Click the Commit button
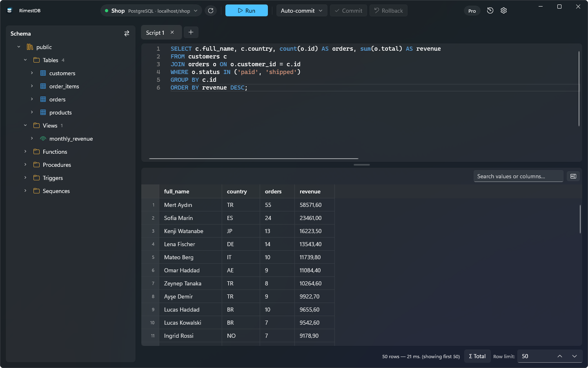The width and height of the screenshot is (588, 368). [348, 11]
